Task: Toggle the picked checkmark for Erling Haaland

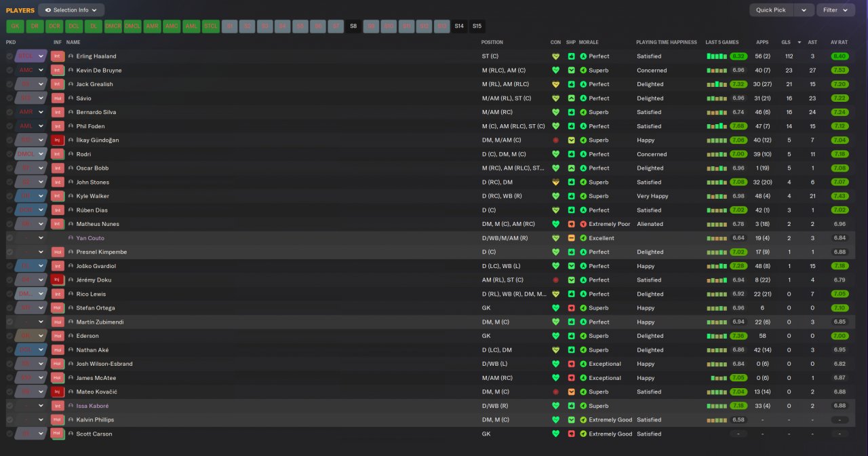Action: tap(9, 56)
